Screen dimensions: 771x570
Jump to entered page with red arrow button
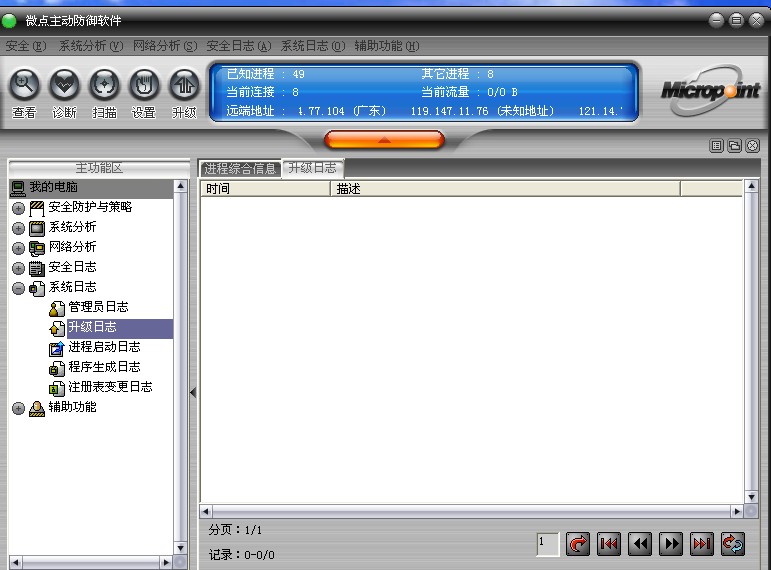(x=578, y=544)
